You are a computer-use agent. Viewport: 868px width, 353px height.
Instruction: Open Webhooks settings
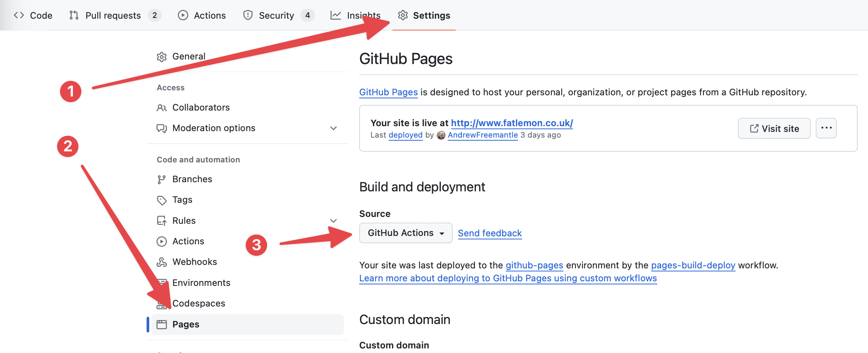247,262
